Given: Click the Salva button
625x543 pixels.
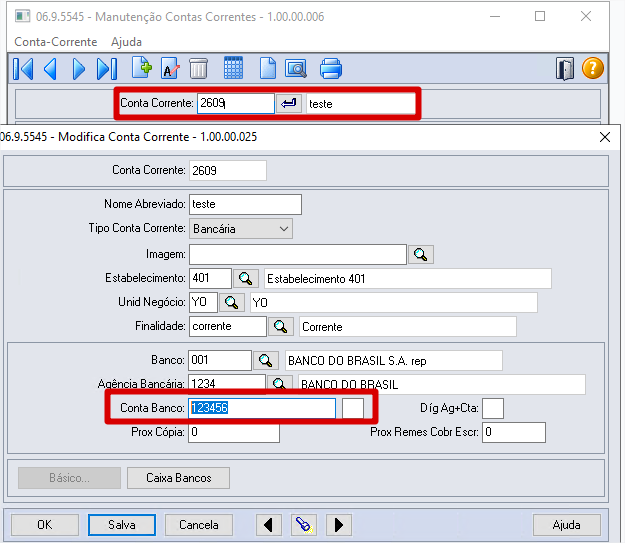Looking at the screenshot, I should coord(122,525).
